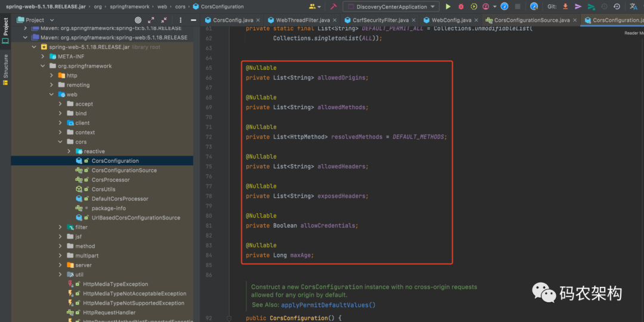Collapse the org.springframework package
The width and height of the screenshot is (644, 322).
pos(43,66)
